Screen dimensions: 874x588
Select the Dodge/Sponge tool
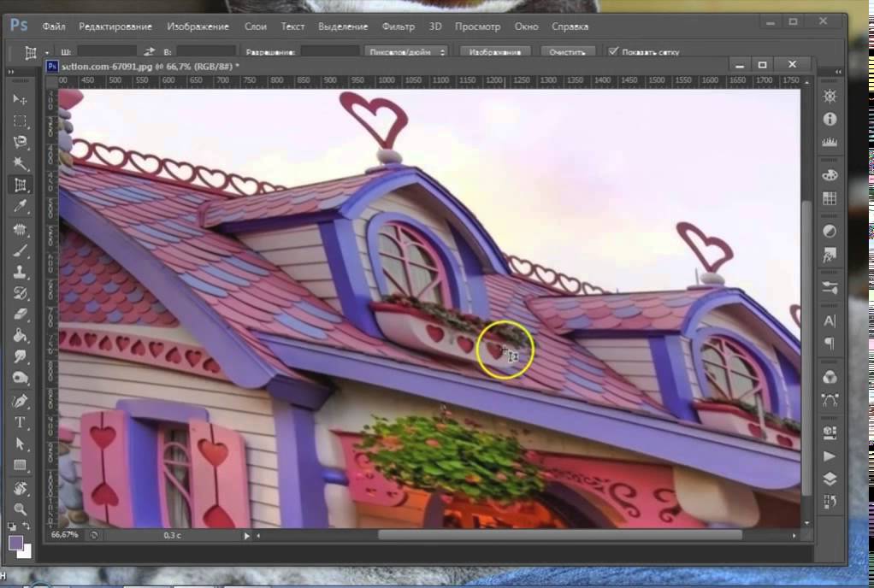[x=20, y=378]
